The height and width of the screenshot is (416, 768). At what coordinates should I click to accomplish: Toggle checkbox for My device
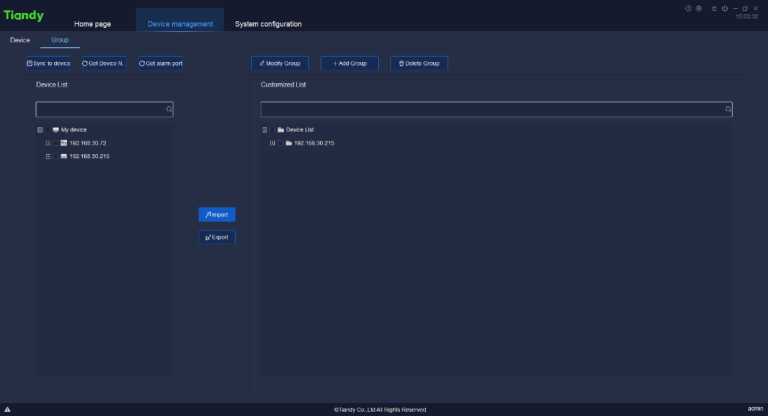click(40, 130)
